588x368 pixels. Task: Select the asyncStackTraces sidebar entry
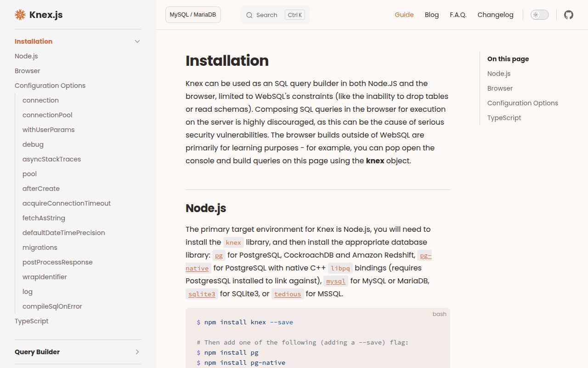tap(51, 159)
